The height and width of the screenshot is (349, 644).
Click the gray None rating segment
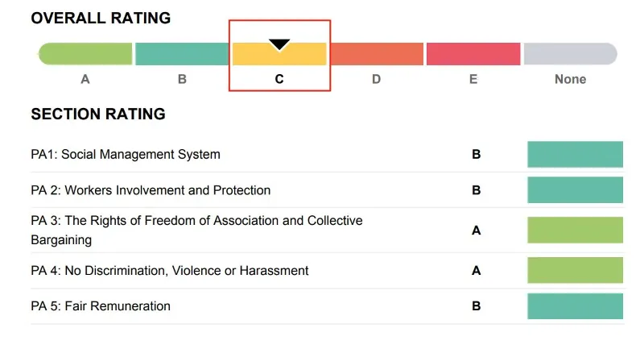570,54
